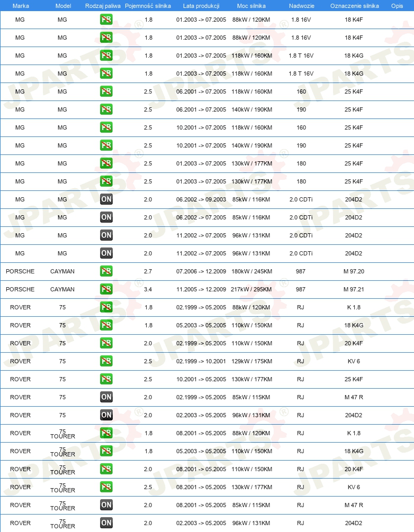This screenshot has width=414, height=532.
Task: Click 190 body cell in the MG 06.2001 row
Action: point(301,109)
